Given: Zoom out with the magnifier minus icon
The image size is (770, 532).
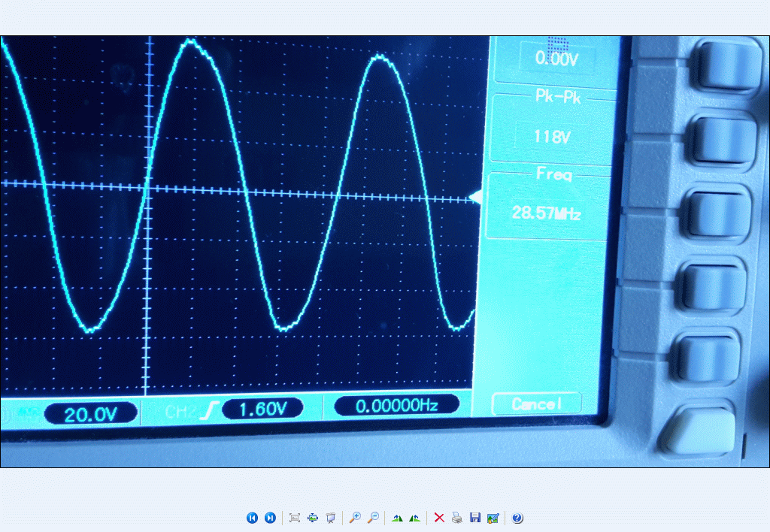Looking at the screenshot, I should pos(373,518).
